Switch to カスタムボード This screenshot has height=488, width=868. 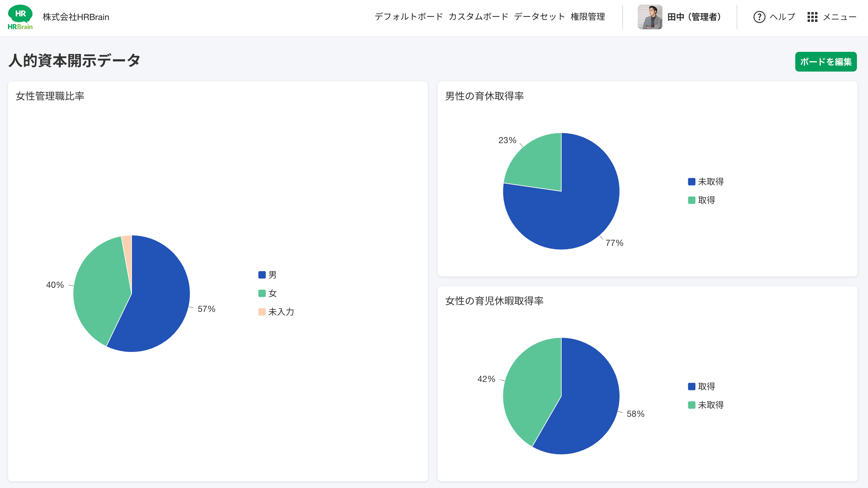coord(478,17)
